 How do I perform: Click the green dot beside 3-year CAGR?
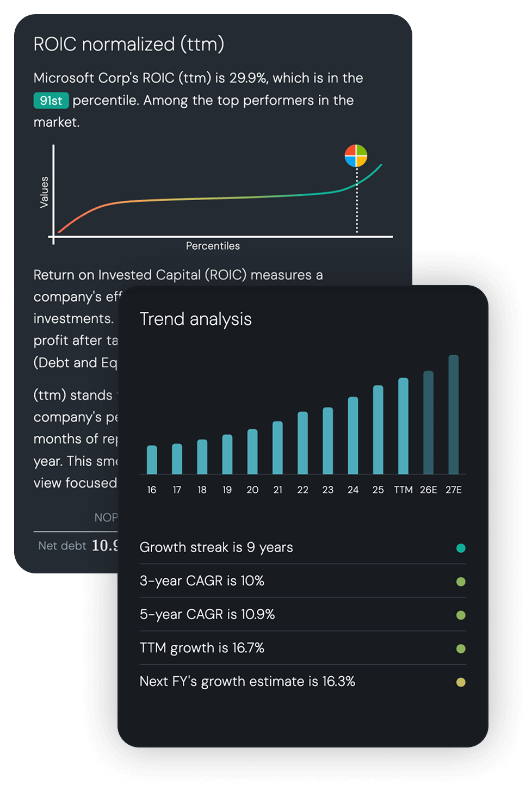click(461, 582)
